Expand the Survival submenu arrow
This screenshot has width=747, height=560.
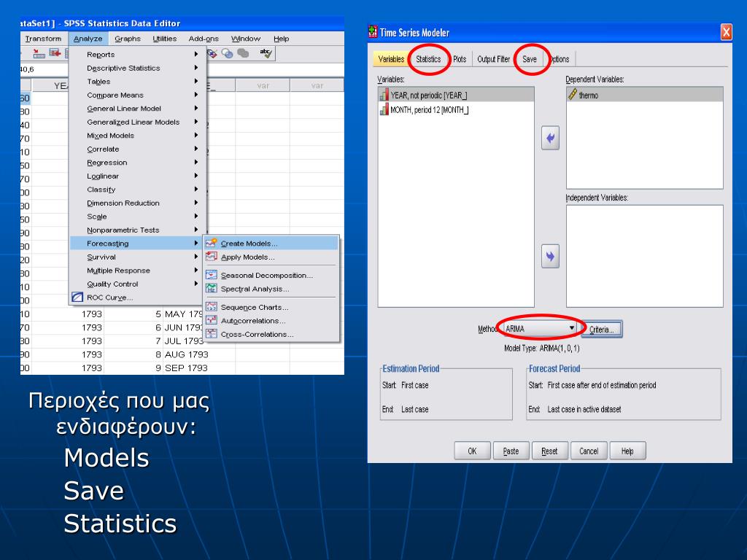(x=196, y=256)
